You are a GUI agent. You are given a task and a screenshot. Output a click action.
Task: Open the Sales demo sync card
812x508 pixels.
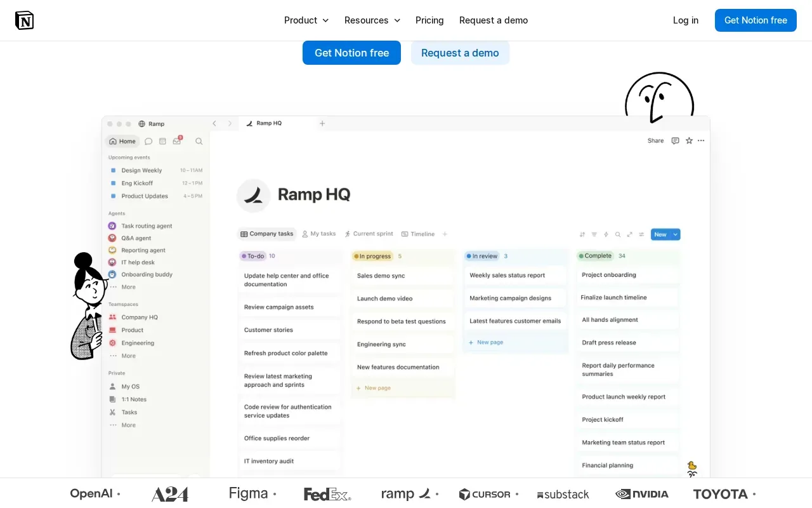click(x=402, y=276)
